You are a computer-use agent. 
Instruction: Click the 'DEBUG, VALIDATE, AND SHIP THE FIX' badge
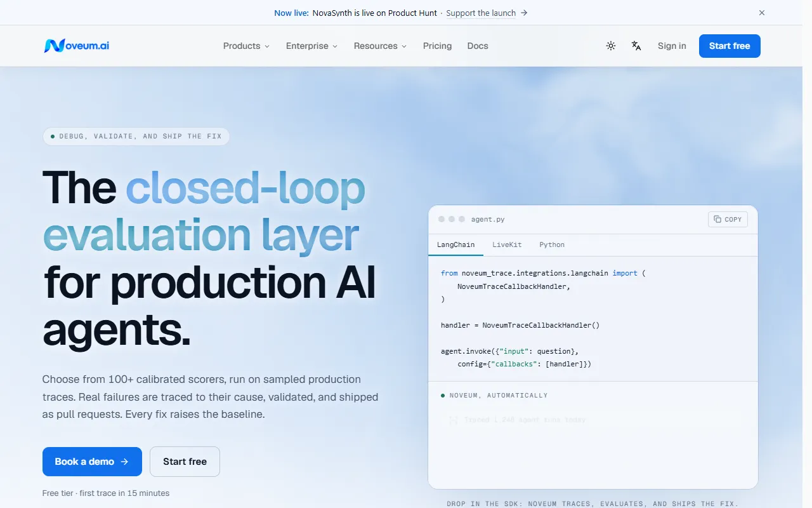136,137
